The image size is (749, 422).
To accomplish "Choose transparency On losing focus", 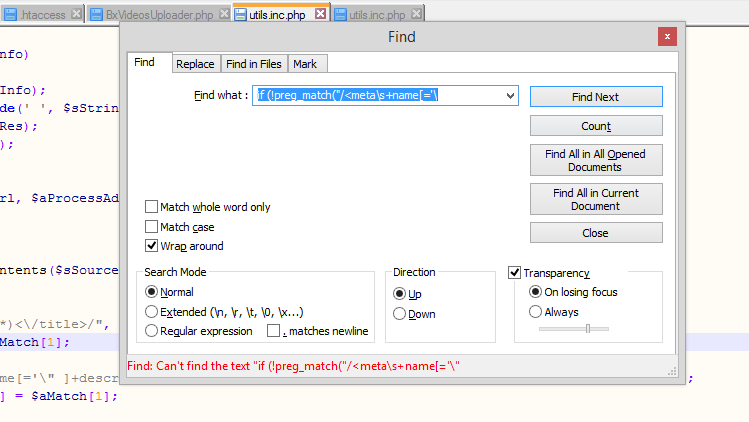I will pos(535,292).
